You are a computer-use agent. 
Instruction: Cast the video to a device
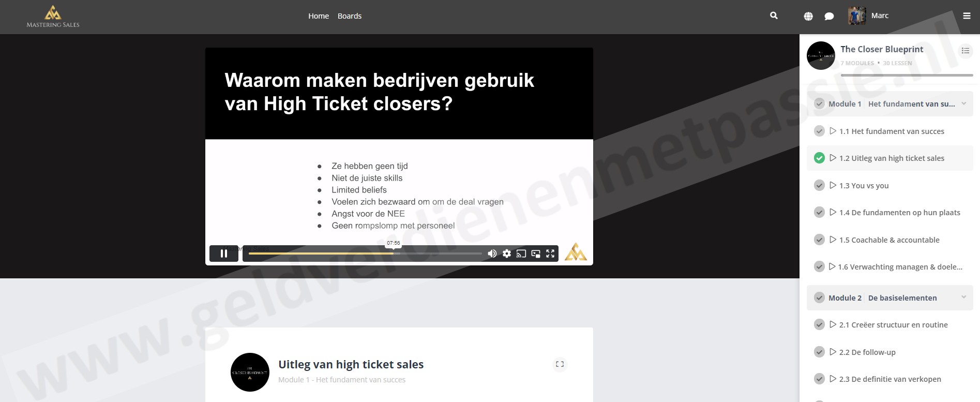click(x=521, y=254)
